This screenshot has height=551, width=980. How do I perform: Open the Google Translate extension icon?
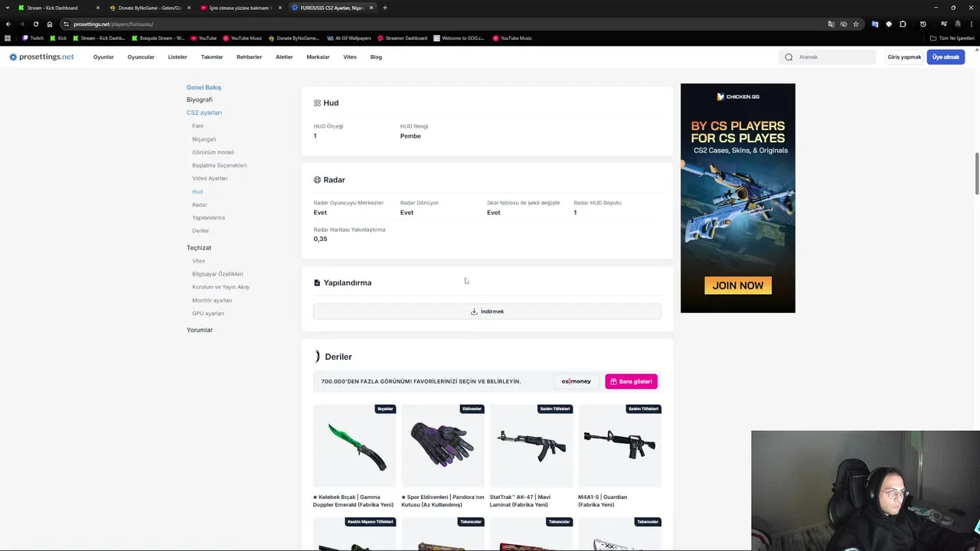pyautogui.click(x=875, y=24)
